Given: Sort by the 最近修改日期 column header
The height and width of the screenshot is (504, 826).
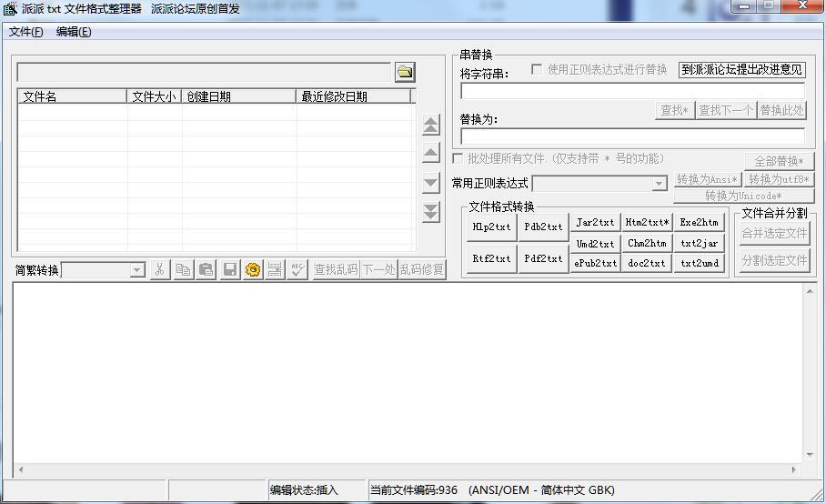Looking at the screenshot, I should point(354,96).
